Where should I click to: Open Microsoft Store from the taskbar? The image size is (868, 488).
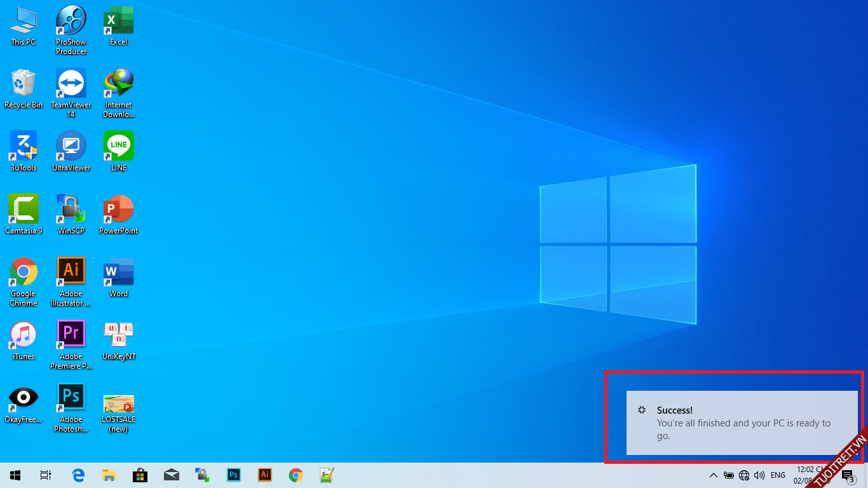[x=140, y=475]
